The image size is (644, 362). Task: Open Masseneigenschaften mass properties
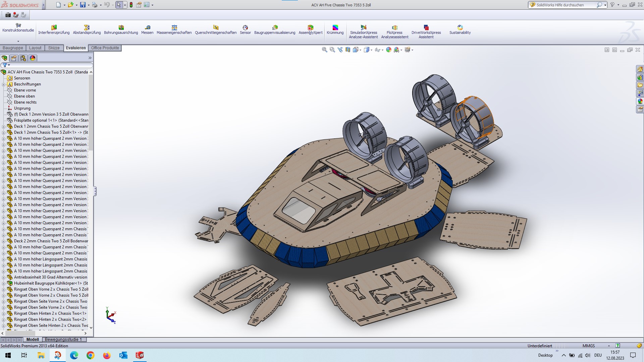tap(174, 29)
